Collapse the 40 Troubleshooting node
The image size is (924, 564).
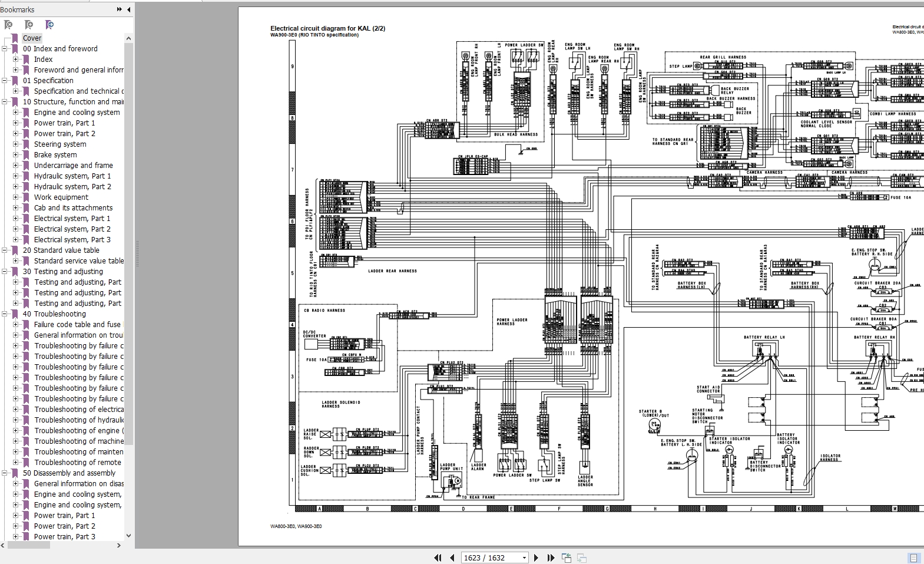click(5, 314)
